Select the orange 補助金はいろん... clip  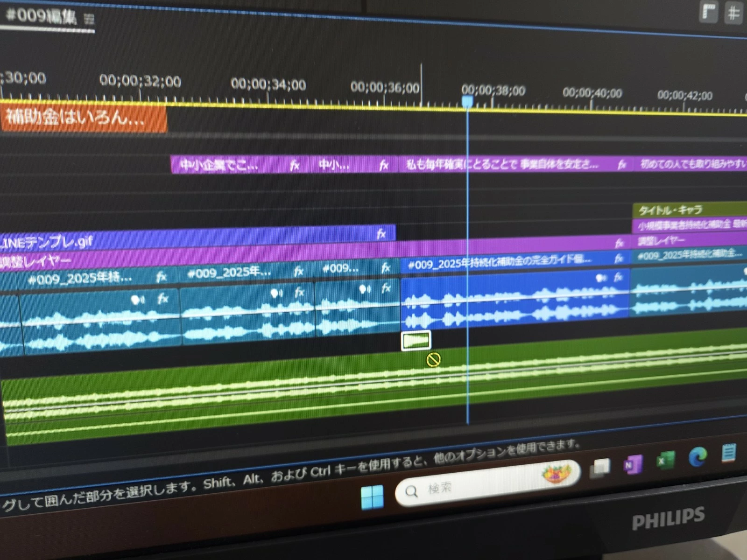[83, 119]
